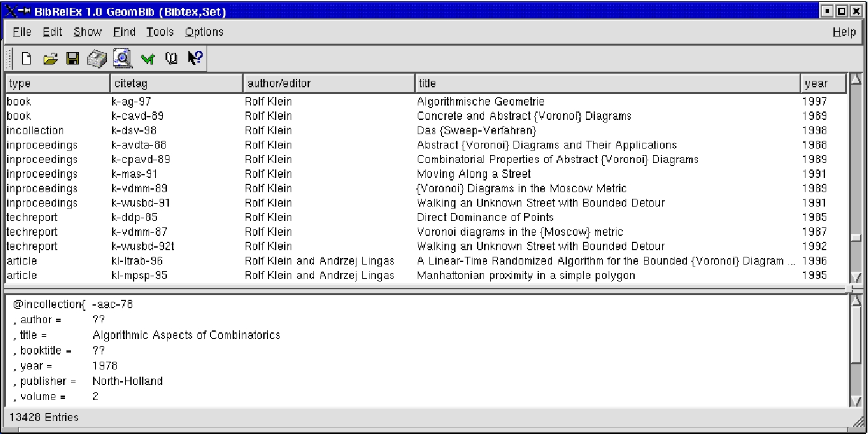Click the '13428 Entries' status bar text
This screenshot has width=868, height=434.
pyautogui.click(x=44, y=417)
